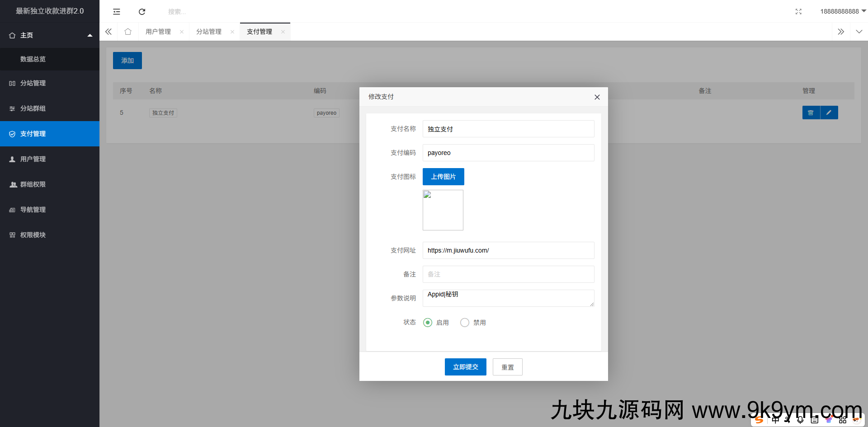
Task: Open the tab list dropdown arrow
Action: [858, 31]
